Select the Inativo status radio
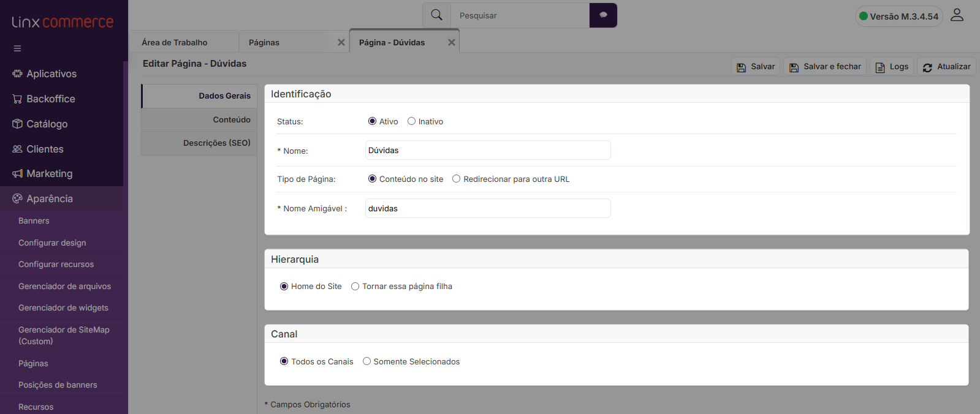The width and height of the screenshot is (980, 414). [412, 121]
